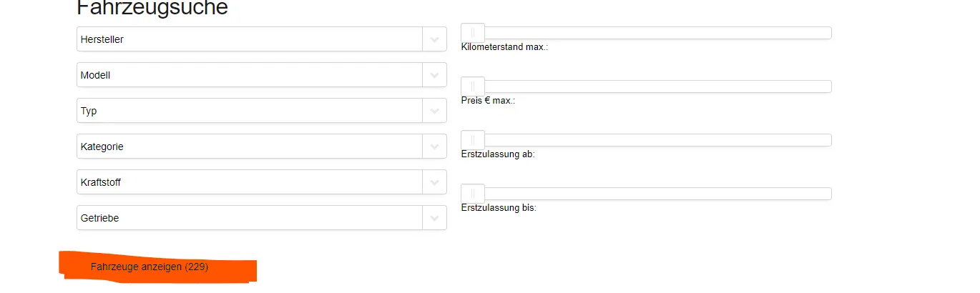Expand the Kategorie selection box

click(262, 146)
